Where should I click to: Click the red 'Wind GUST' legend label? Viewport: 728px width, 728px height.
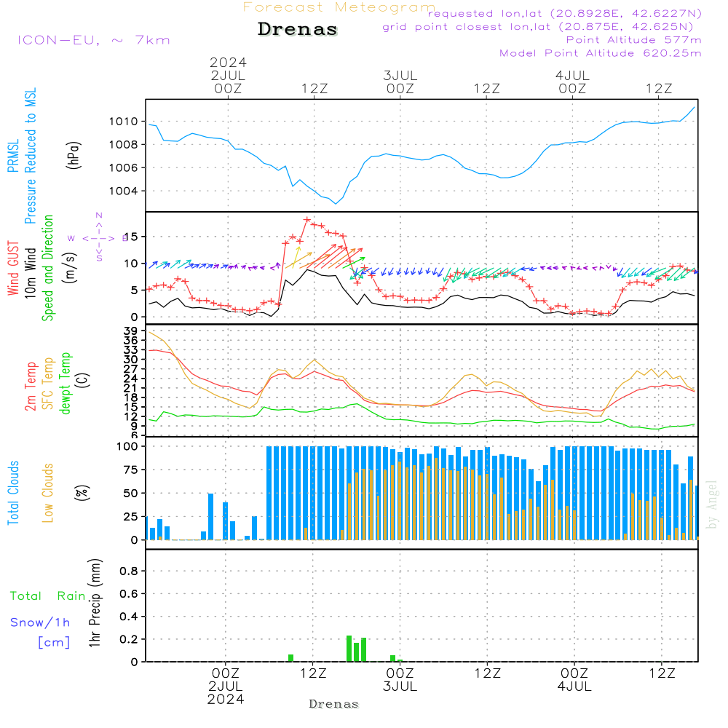[13, 269]
